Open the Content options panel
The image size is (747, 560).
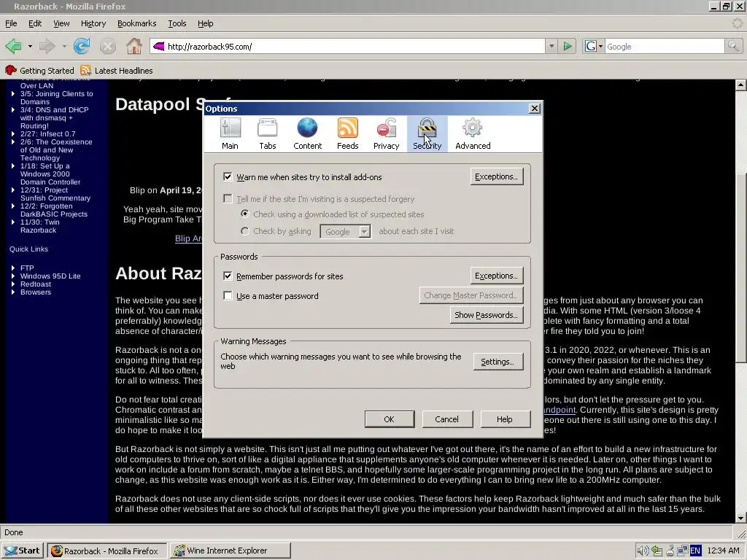(x=307, y=134)
